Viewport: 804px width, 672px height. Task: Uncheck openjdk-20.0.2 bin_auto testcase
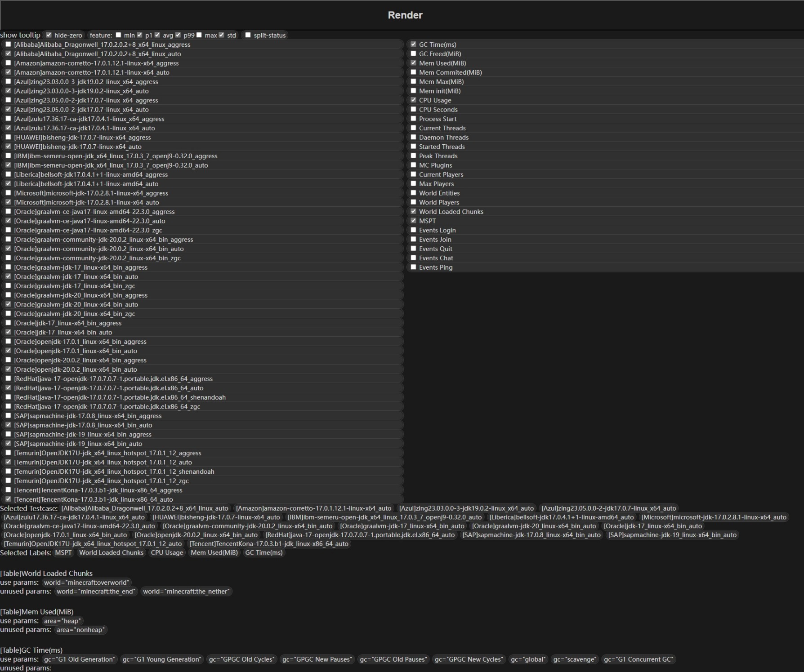[8, 369]
